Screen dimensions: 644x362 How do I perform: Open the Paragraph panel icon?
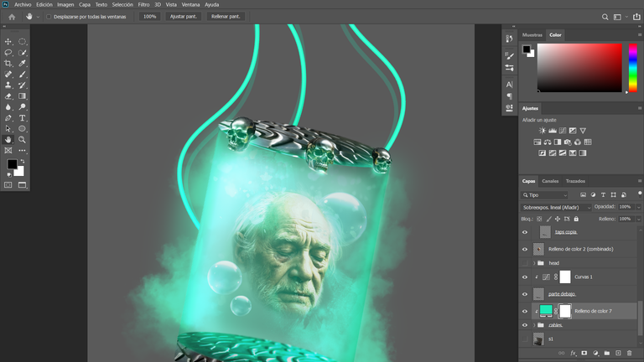coord(509,96)
